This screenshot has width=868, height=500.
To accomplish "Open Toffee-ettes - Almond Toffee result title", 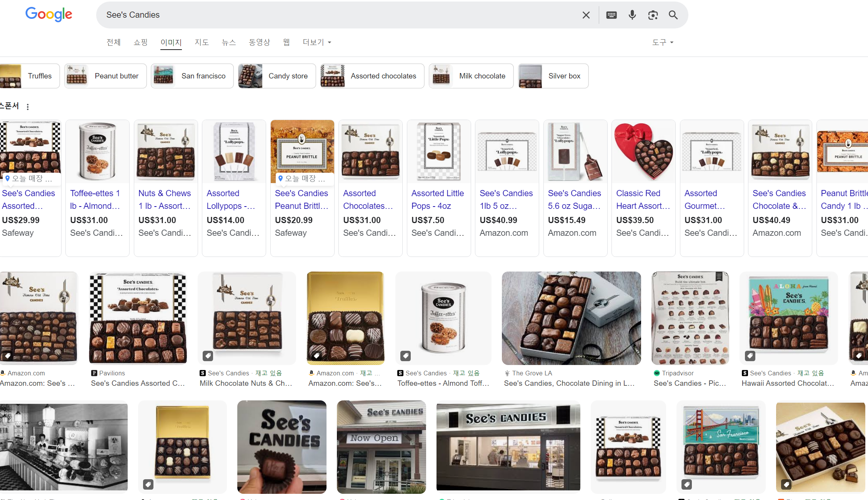I will 443,383.
